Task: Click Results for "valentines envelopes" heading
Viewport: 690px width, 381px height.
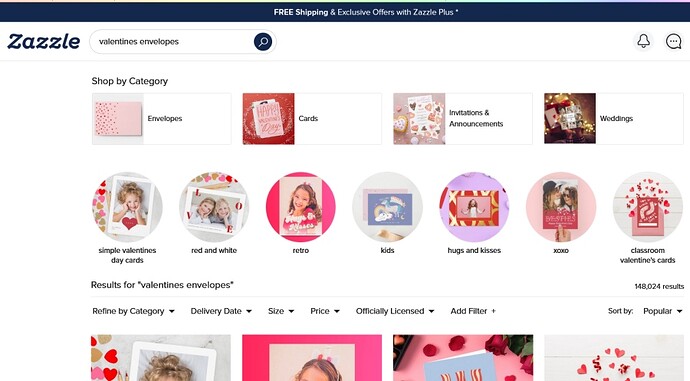Action: 162,285
